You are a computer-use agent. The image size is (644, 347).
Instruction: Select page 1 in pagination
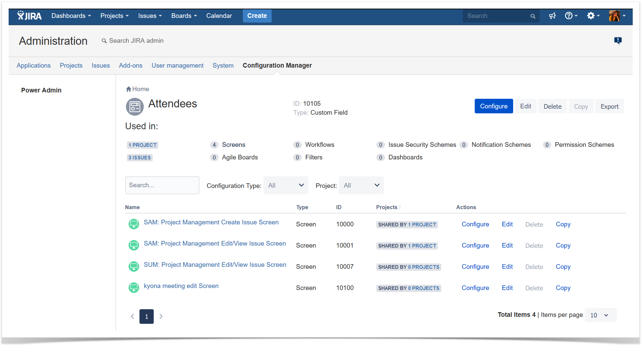146,317
